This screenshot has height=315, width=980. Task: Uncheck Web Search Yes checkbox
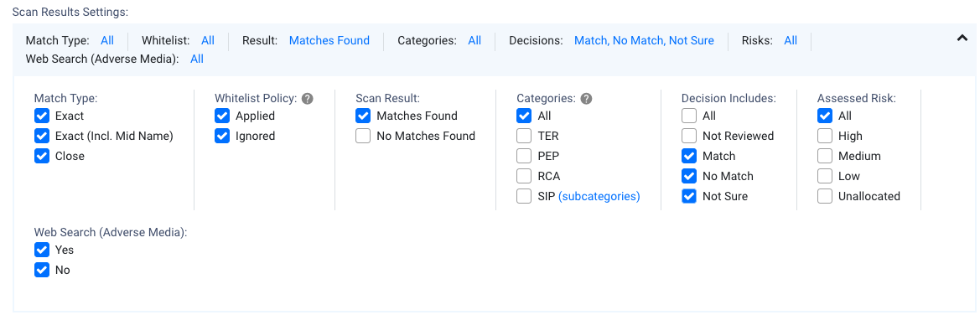[x=42, y=250]
